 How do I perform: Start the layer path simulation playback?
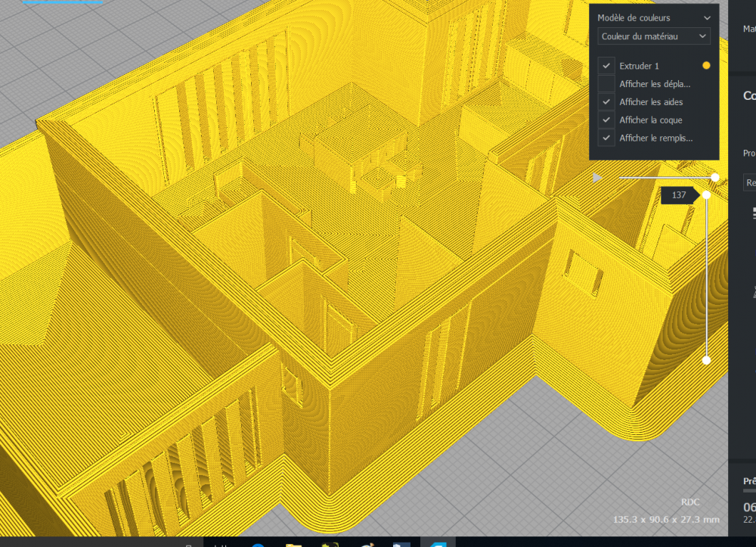(x=597, y=178)
